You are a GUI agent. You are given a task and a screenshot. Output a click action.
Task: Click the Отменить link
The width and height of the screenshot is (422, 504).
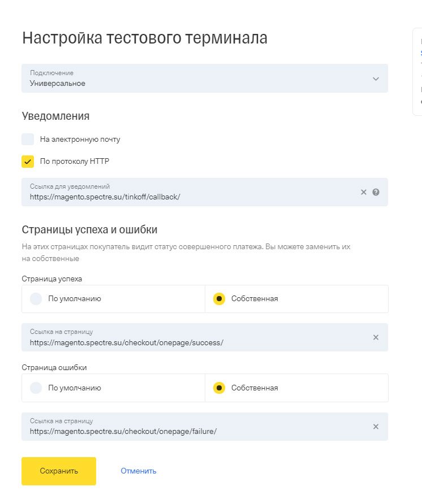click(139, 471)
